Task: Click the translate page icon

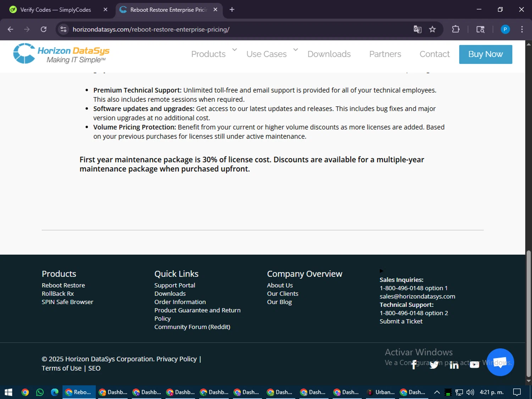Action: (x=417, y=29)
